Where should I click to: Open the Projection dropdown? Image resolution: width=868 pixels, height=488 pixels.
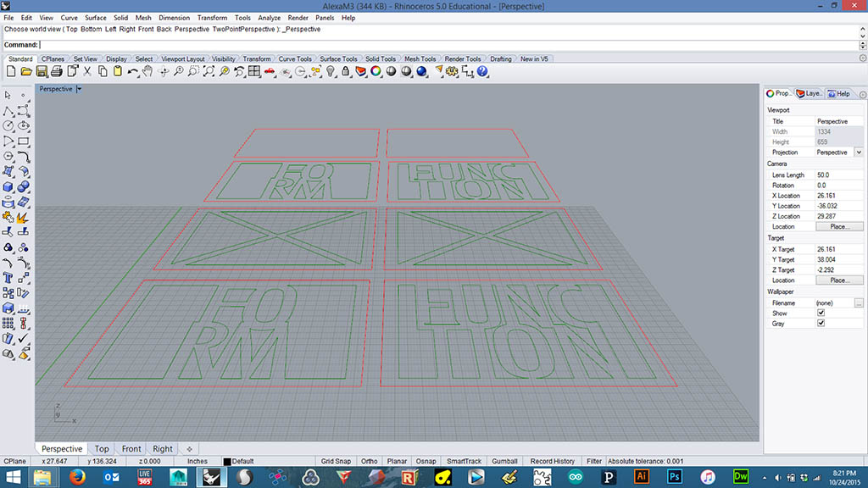[x=858, y=152]
